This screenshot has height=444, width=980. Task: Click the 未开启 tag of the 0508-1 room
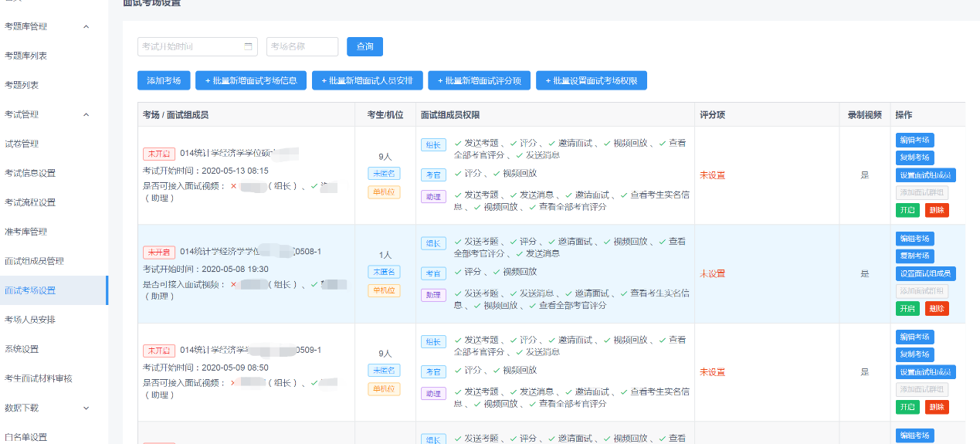coord(159,252)
